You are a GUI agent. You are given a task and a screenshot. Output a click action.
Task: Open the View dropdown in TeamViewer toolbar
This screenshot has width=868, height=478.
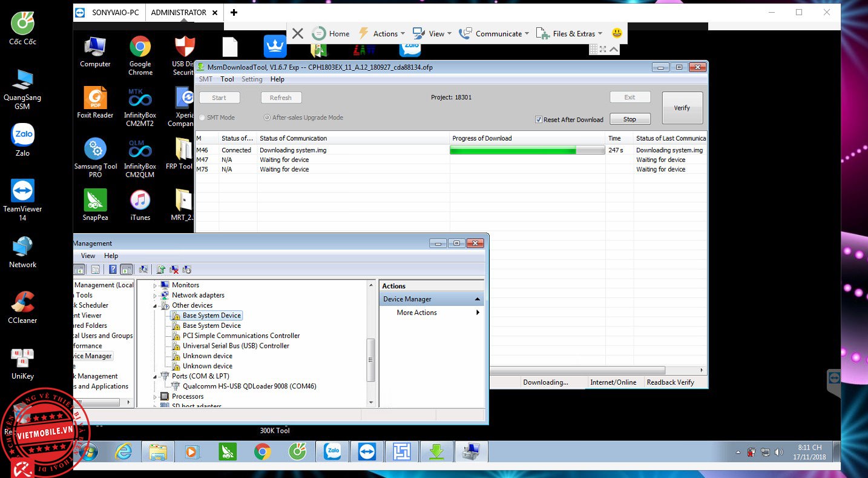tap(432, 33)
